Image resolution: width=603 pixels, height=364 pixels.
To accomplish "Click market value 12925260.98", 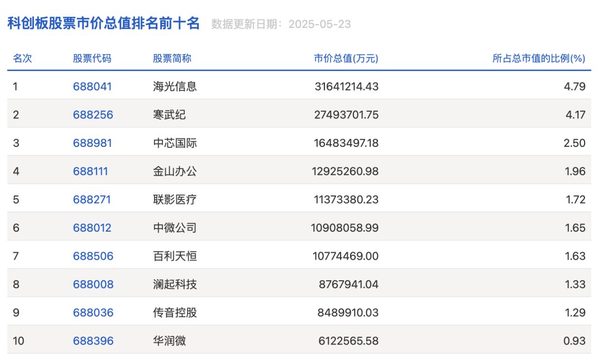I will pyautogui.click(x=346, y=171).
